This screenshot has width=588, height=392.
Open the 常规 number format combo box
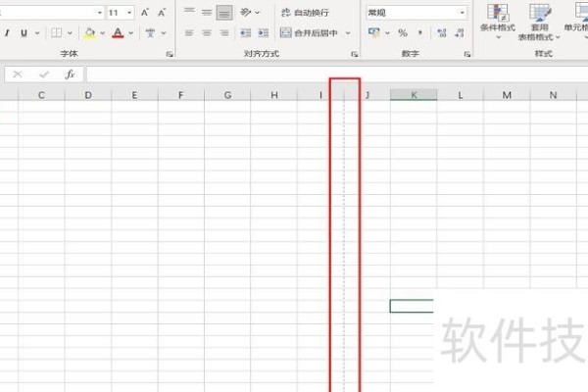point(416,13)
